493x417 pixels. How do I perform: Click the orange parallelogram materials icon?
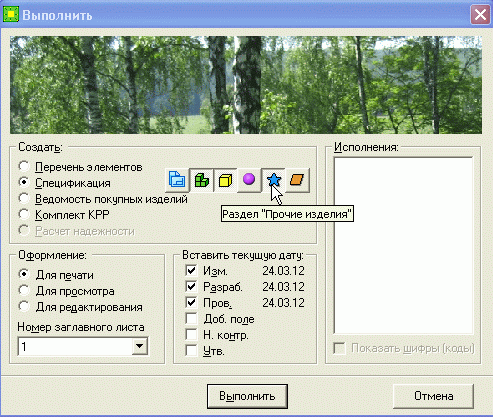pyautogui.click(x=297, y=180)
